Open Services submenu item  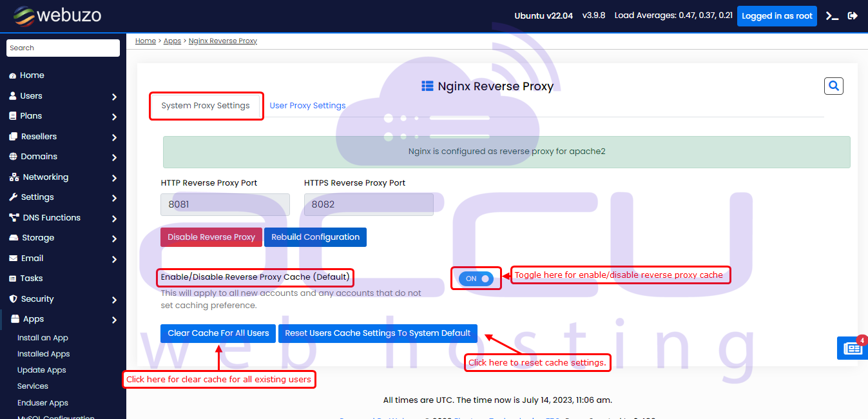[x=33, y=386]
